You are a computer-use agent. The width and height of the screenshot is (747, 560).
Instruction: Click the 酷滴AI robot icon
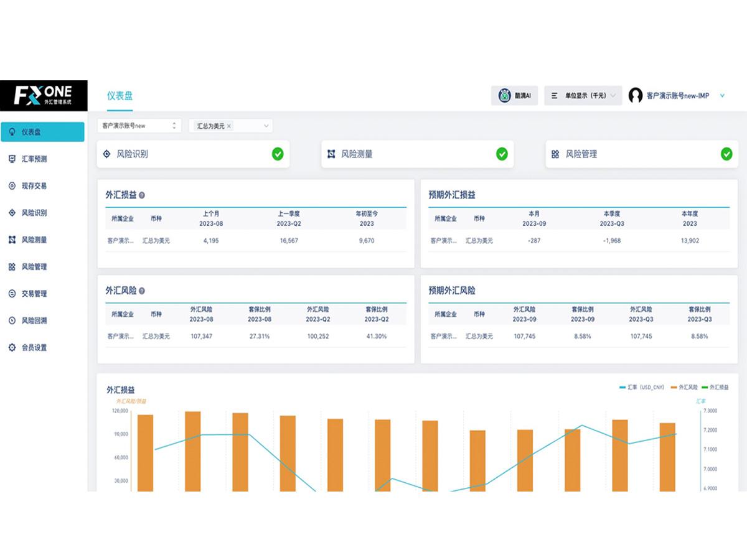[x=504, y=96]
